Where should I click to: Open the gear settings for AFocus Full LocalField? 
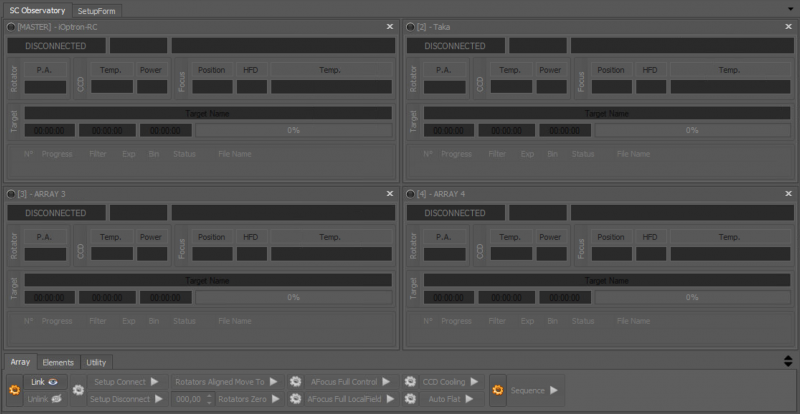pos(296,399)
